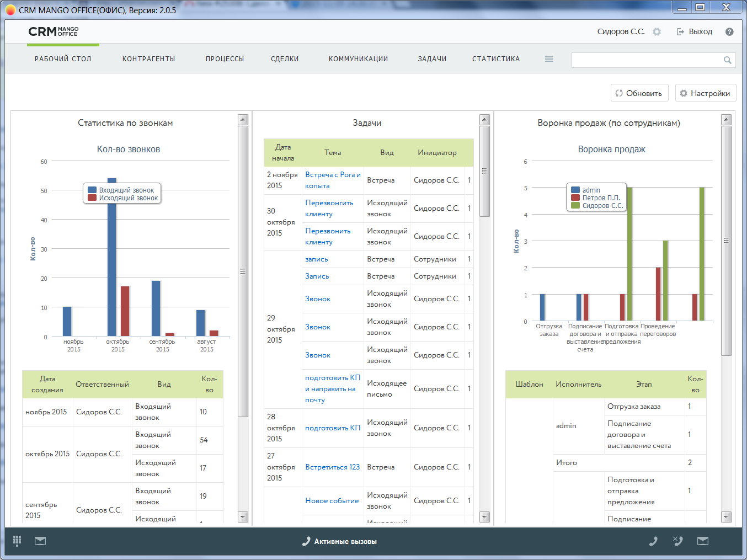Click Этап column header in funnel table
This screenshot has width=747, height=560.
(x=644, y=385)
